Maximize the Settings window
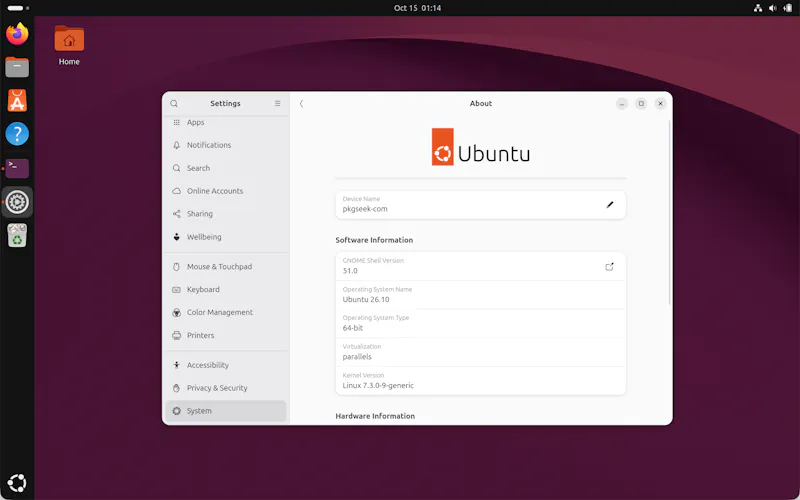The width and height of the screenshot is (800, 500). 641,104
